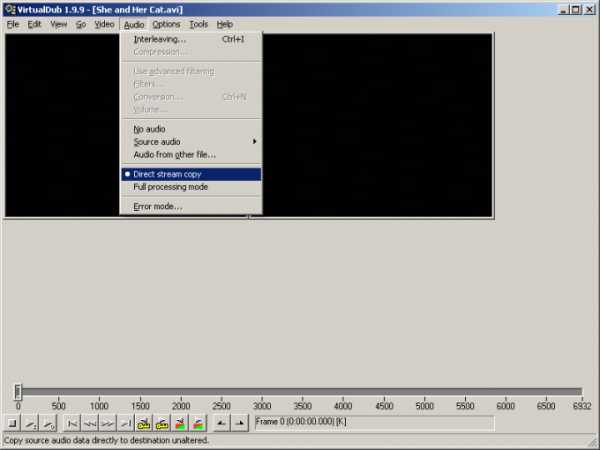Click the 1000 tick label on the timeline
The height and width of the screenshot is (450, 600).
99,406
